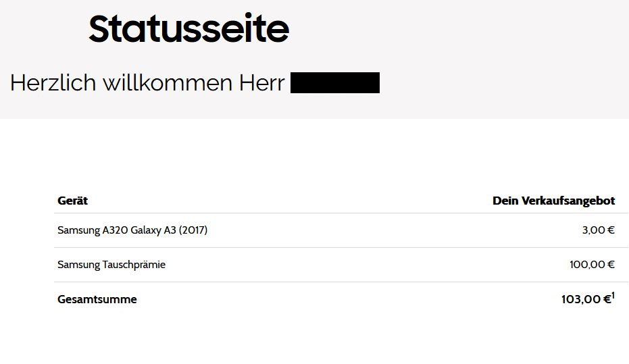Select the (2017) year in the device name
Screen dimensions: 629x364
click(193, 230)
